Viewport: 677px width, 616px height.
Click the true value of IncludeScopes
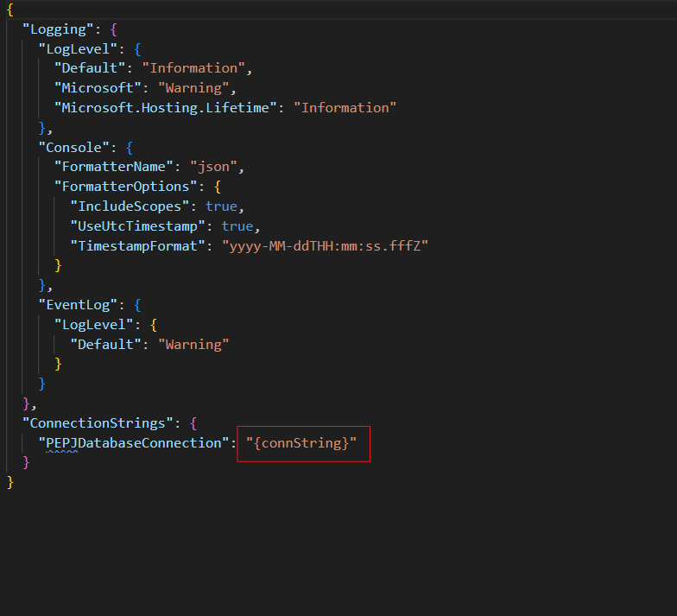click(x=221, y=206)
